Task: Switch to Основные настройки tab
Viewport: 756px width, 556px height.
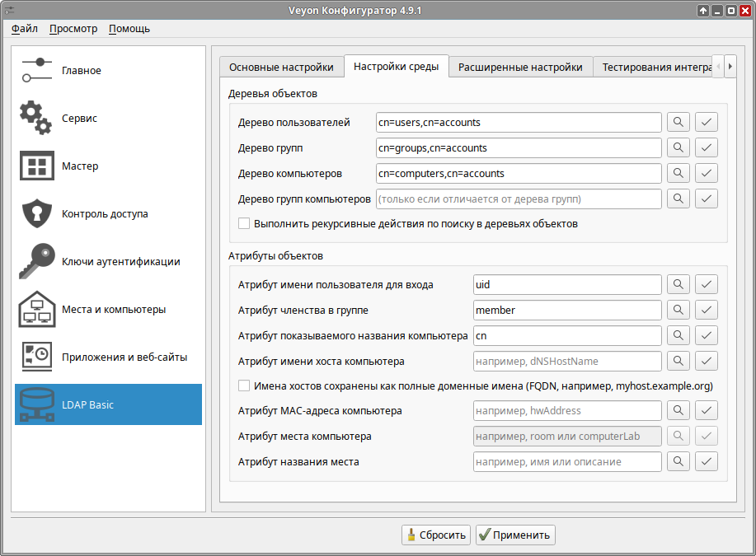Action: 281,67
